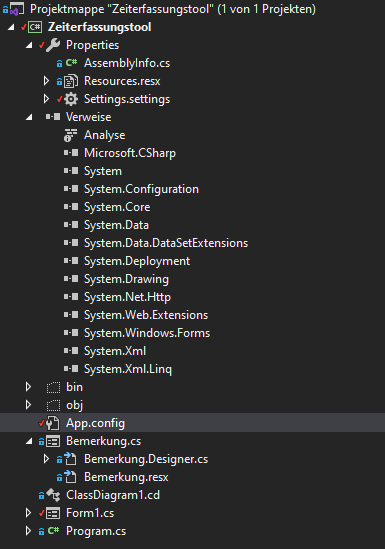
Task: Expand the Bemerkung.Designer.cs node
Action: coord(46,459)
